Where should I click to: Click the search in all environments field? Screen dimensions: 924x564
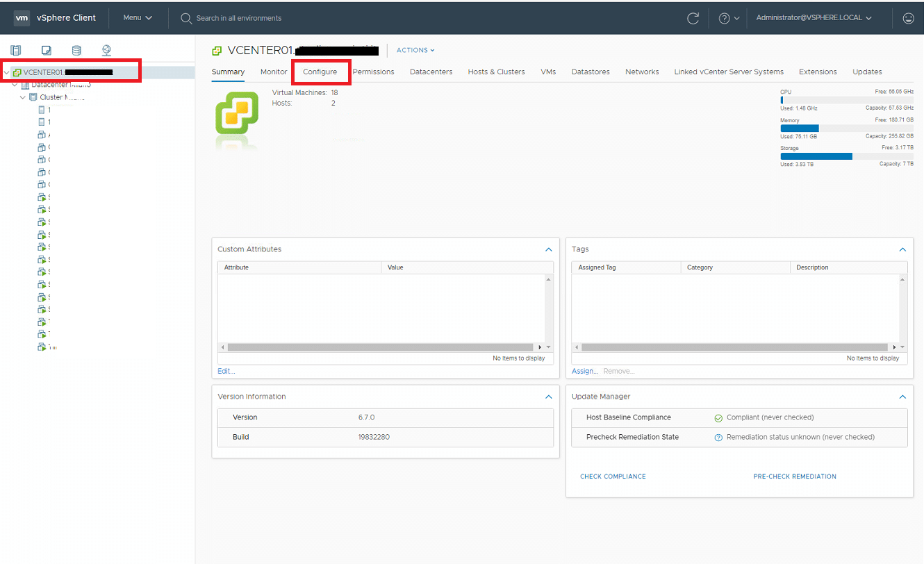(239, 18)
